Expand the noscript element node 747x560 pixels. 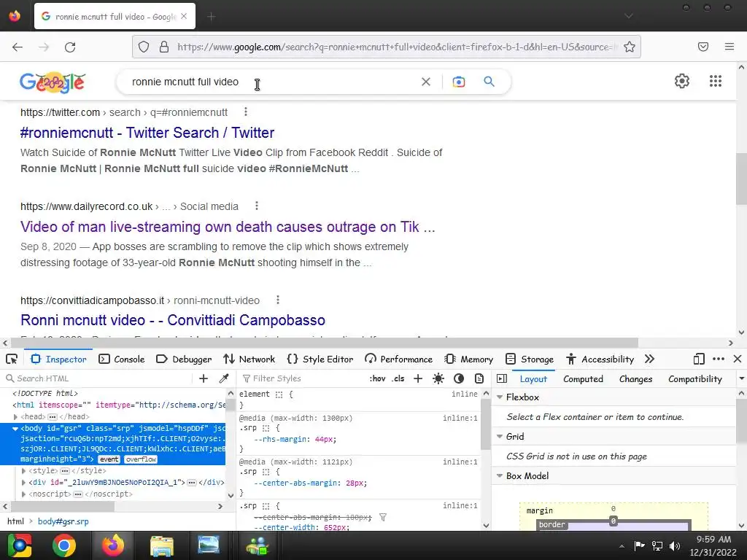coord(23,494)
